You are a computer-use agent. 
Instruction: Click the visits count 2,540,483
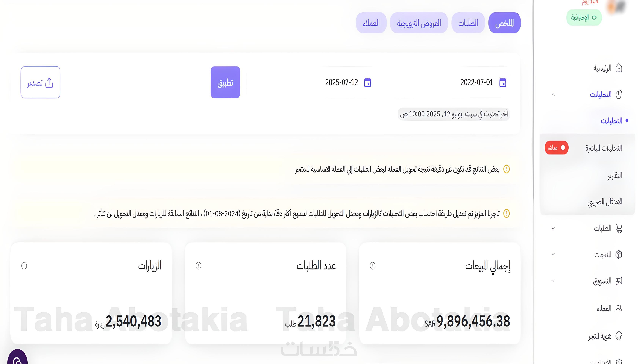click(133, 321)
